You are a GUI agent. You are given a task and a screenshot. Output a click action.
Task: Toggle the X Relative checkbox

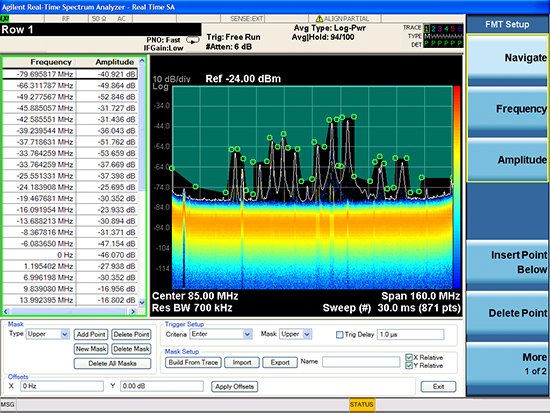click(x=409, y=358)
